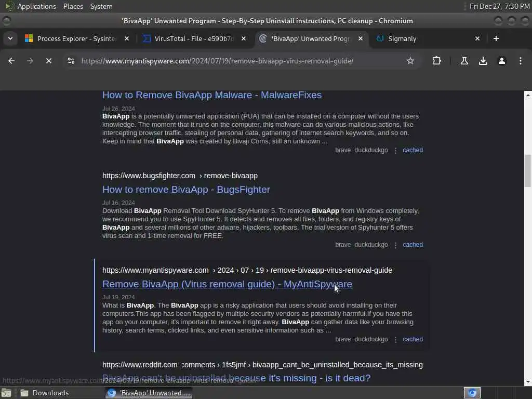
Task: Click the window menu button on title bar
Action: (6, 21)
